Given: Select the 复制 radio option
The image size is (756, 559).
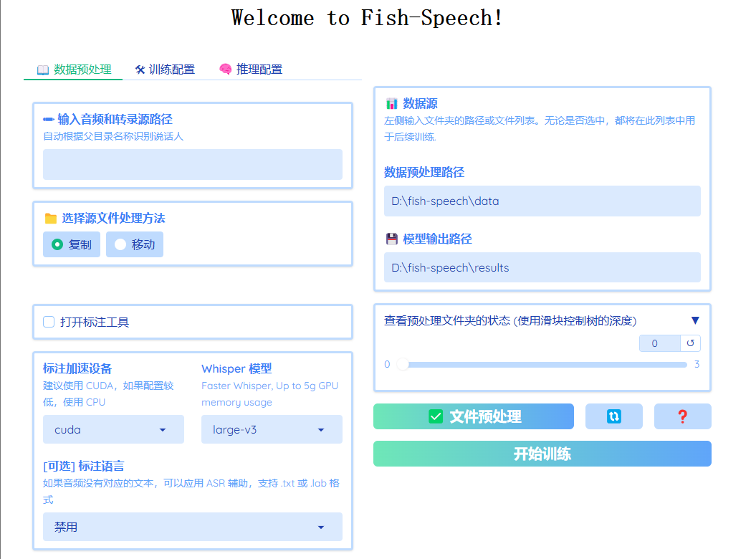Looking at the screenshot, I should (x=72, y=244).
